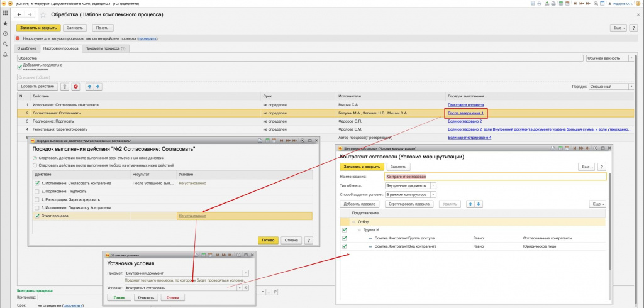Add form to favorites with title star
This screenshot has height=308, width=644.
pyautogui.click(x=44, y=14)
